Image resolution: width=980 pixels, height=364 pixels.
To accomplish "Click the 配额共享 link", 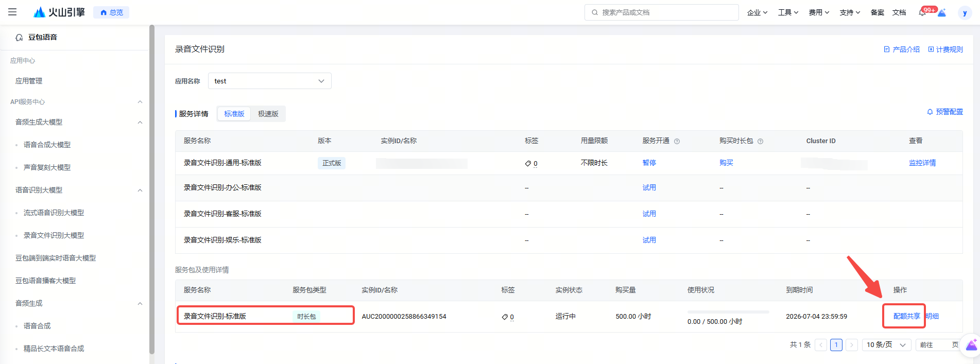I will tap(906, 316).
